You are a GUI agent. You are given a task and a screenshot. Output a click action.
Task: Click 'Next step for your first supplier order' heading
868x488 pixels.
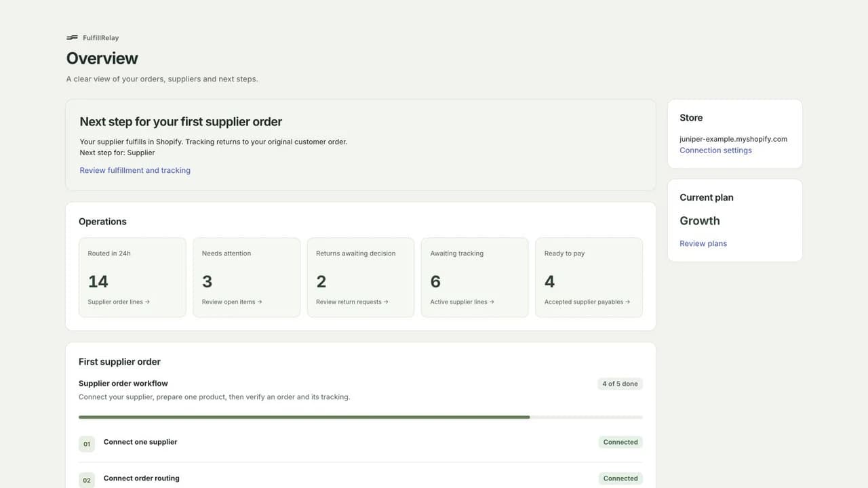click(x=181, y=122)
